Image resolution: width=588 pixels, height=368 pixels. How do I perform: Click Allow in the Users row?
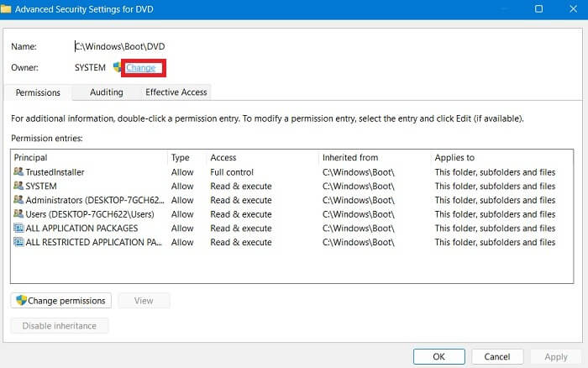click(x=182, y=214)
